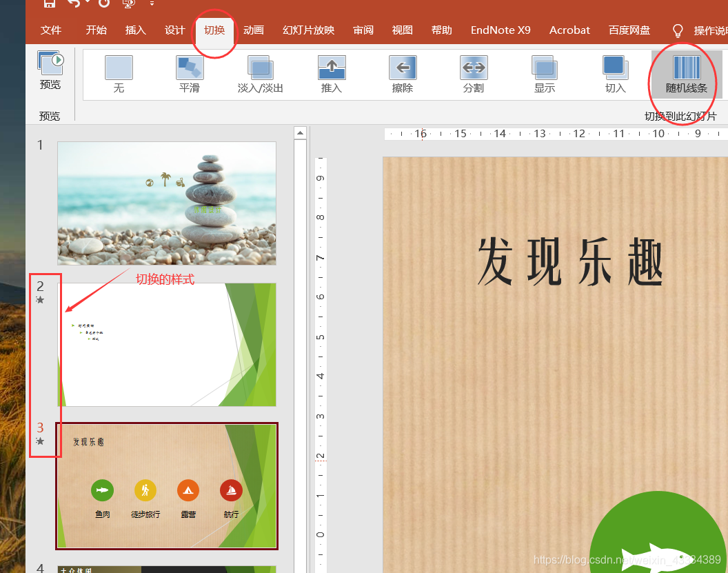
Task: Apply the 切入 cut transition
Action: 616,74
